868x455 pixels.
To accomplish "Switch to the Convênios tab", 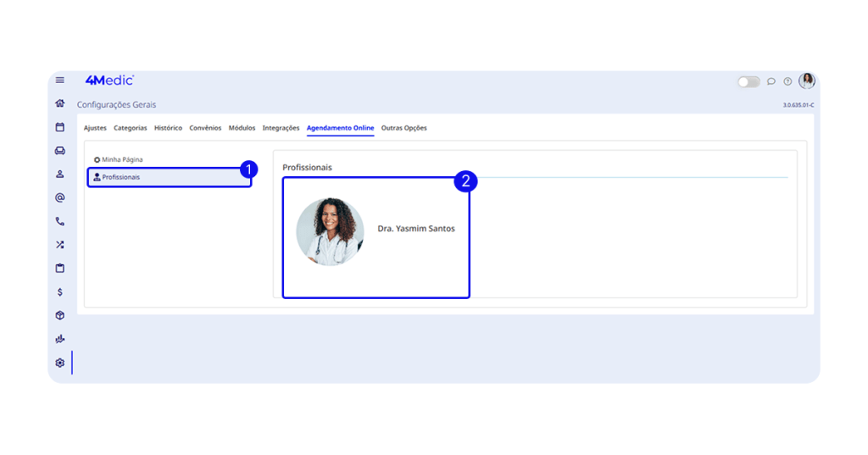I will pyautogui.click(x=205, y=128).
